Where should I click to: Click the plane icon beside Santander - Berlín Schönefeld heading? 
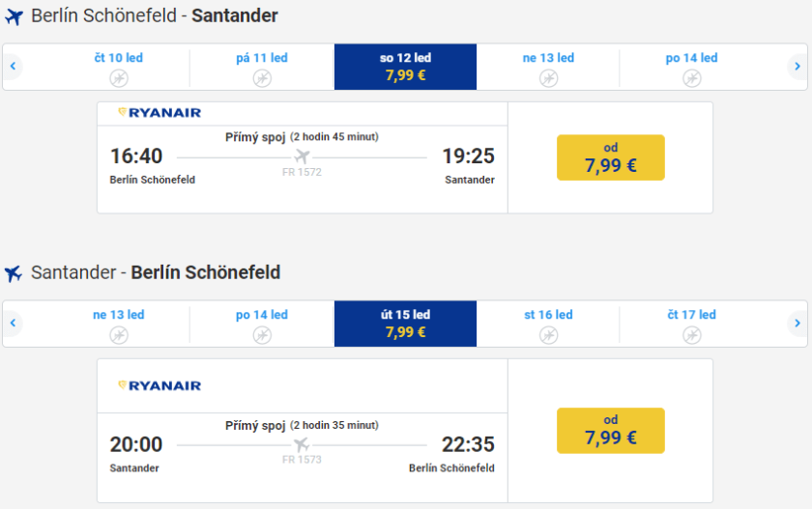tap(14, 273)
